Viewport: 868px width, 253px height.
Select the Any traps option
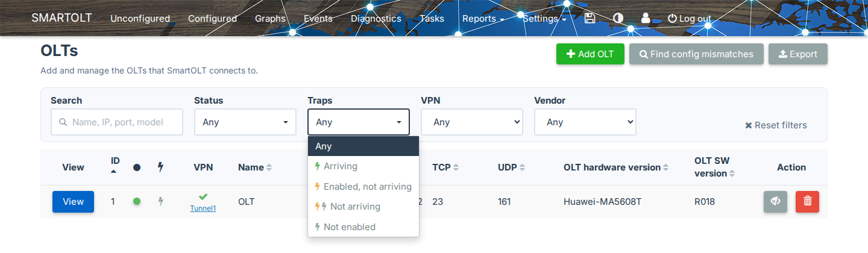tap(363, 146)
